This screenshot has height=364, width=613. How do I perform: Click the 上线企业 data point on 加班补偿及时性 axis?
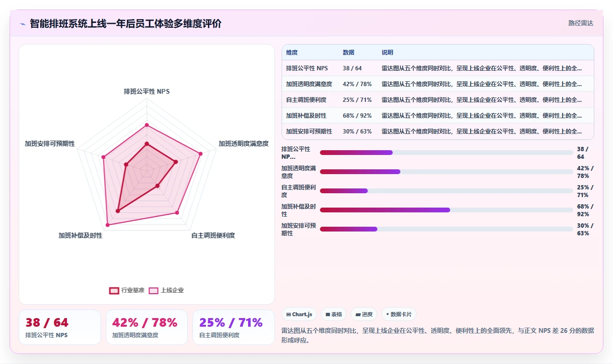[108, 224]
